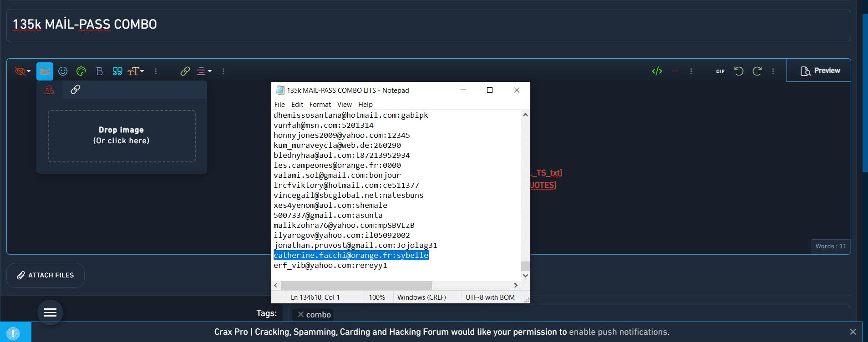The height and width of the screenshot is (342, 868).
Task: Click the notification alert icon in banner
Action: 13,333
